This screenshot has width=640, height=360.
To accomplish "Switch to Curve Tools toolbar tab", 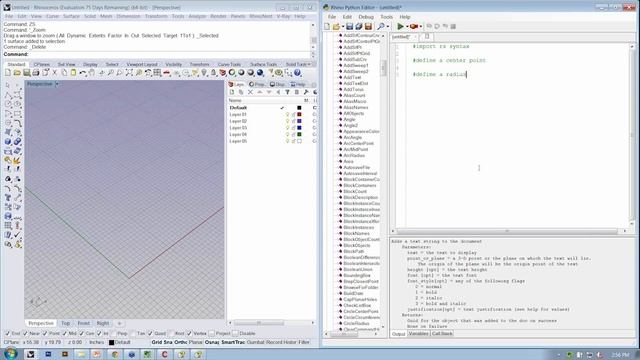I will click(x=229, y=64).
